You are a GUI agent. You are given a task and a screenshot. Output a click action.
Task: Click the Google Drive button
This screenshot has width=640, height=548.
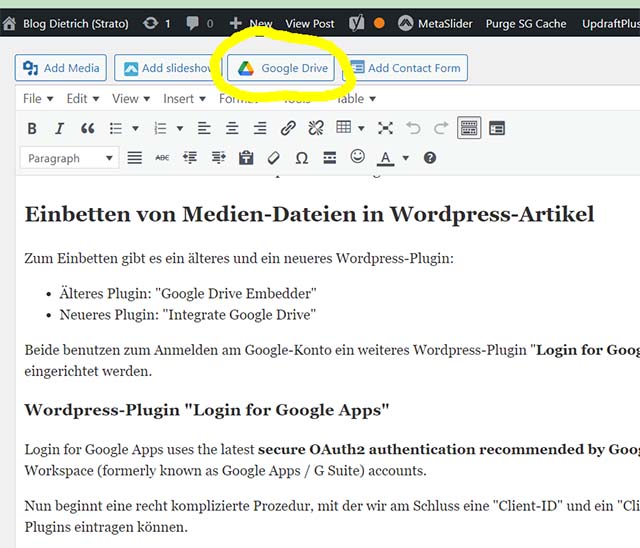tap(284, 68)
